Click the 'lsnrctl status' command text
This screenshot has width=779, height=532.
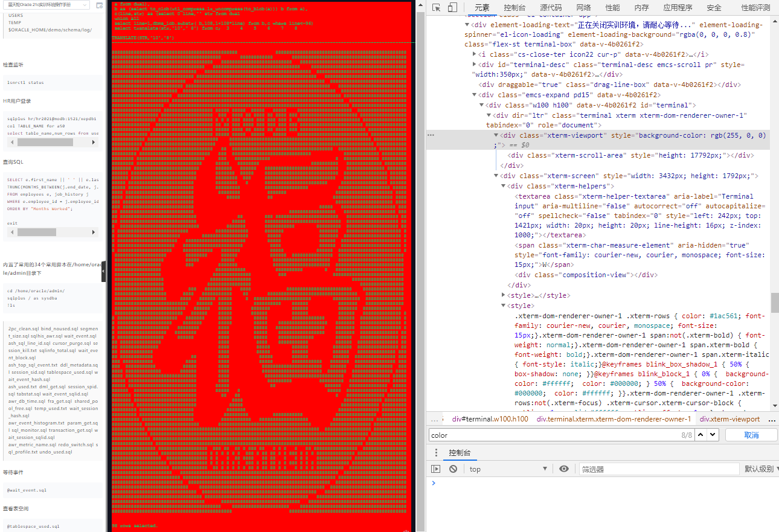(25, 83)
